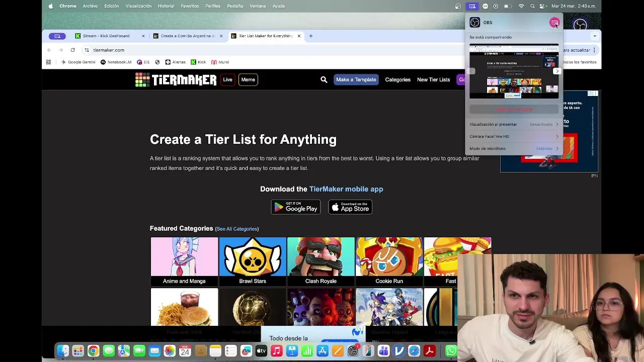
Task: Open the App Store in the Dock
Action: pos(323,351)
